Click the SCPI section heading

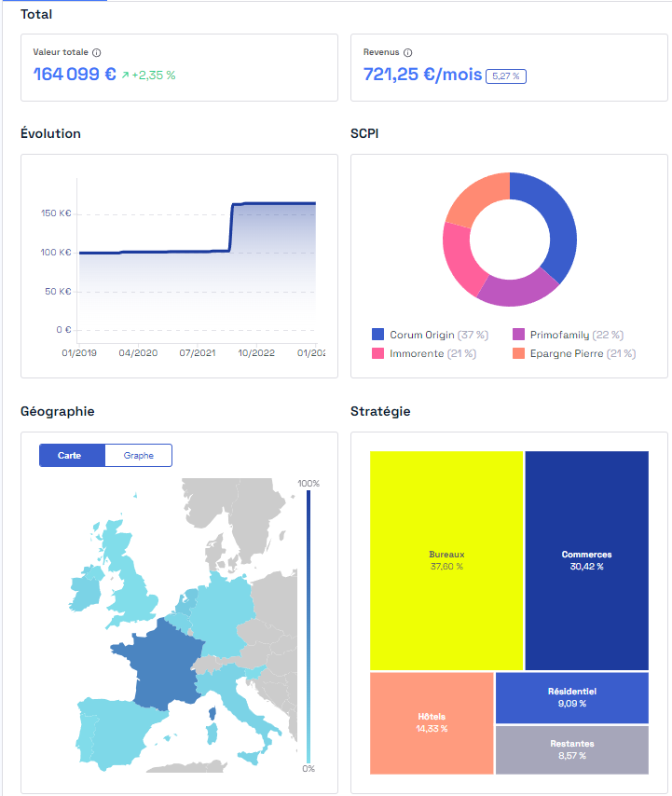pyautogui.click(x=364, y=133)
